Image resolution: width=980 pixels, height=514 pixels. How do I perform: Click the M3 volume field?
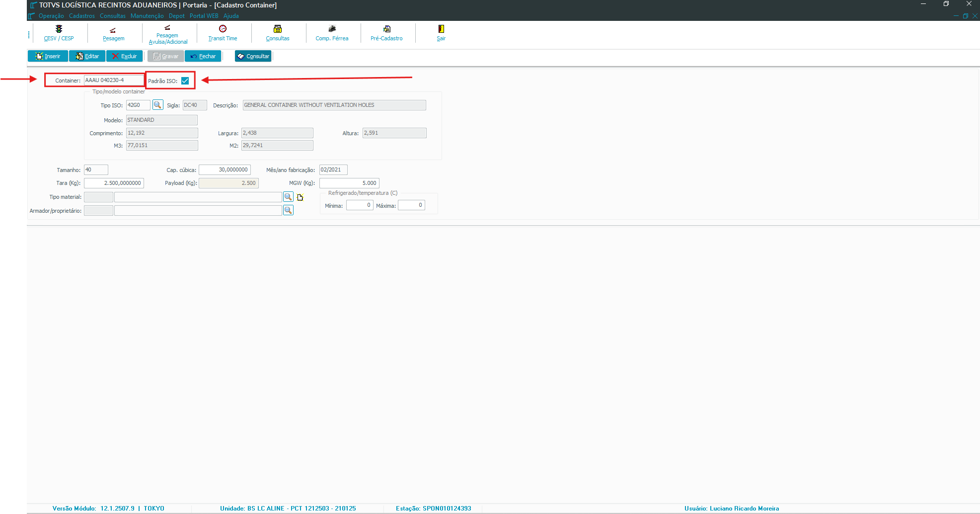pyautogui.click(x=162, y=145)
